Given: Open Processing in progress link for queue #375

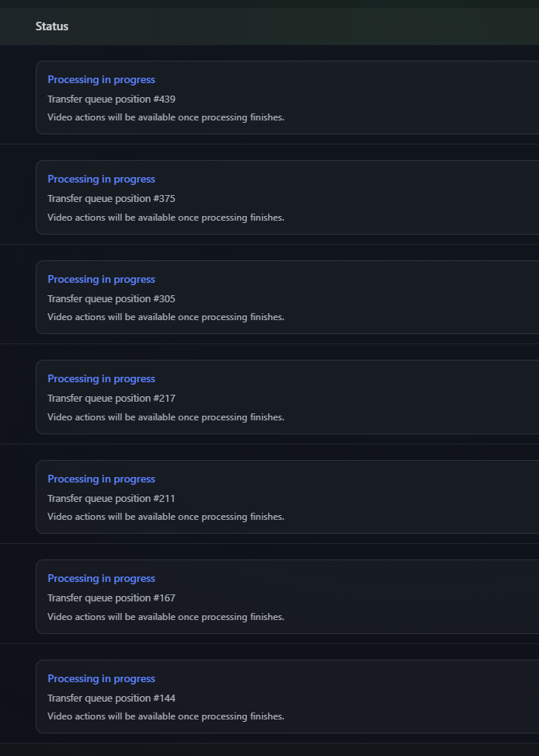Looking at the screenshot, I should (101, 179).
